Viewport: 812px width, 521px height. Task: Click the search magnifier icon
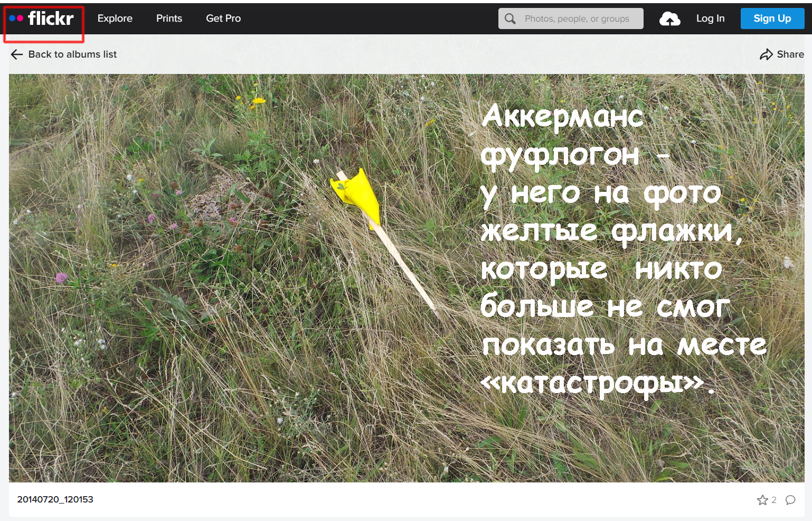[510, 18]
